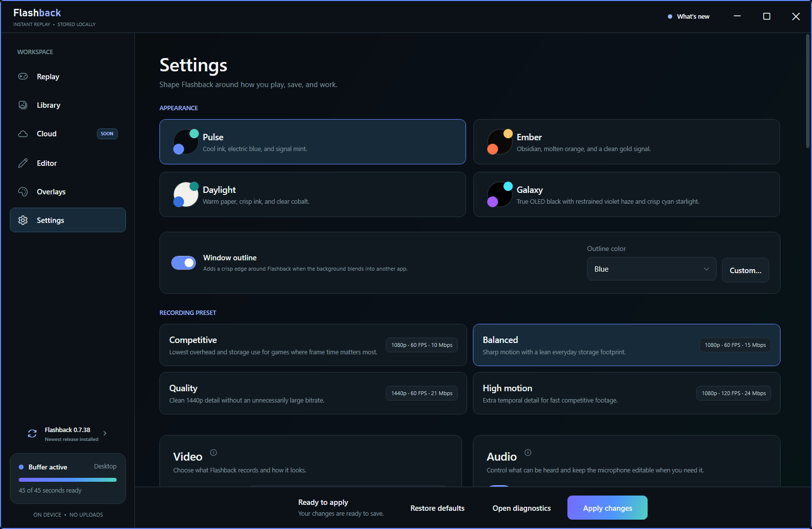Viewport: 812px width, 529px height.
Task: Click Restore defaults
Action: click(x=437, y=508)
